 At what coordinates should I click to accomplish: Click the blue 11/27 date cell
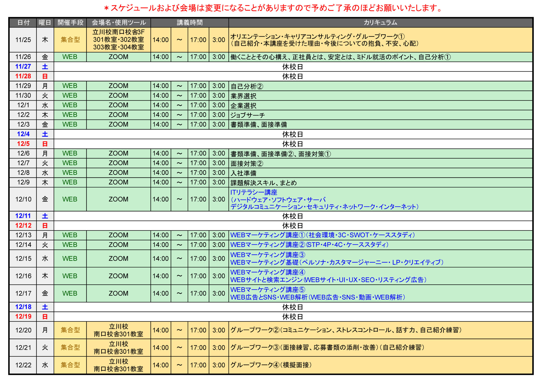point(23,67)
